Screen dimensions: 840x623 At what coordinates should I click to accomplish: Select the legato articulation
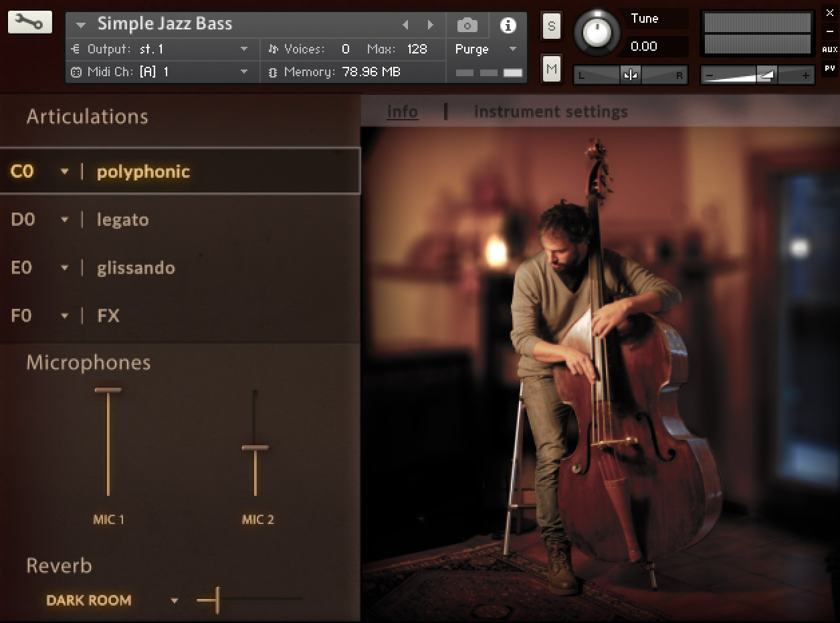coord(123,219)
